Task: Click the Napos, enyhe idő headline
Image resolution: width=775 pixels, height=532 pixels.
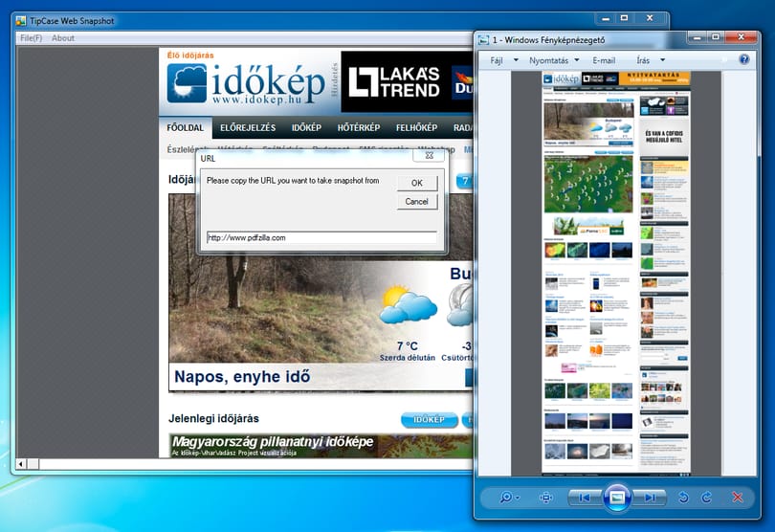Action: coord(242,377)
